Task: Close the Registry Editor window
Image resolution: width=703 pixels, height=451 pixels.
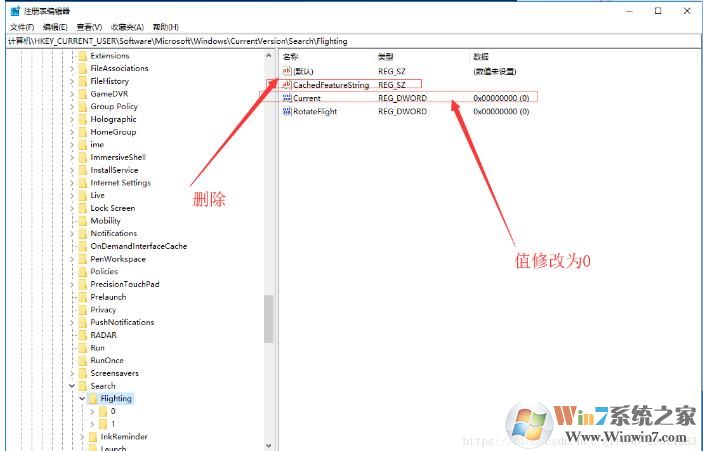Action: [687, 11]
